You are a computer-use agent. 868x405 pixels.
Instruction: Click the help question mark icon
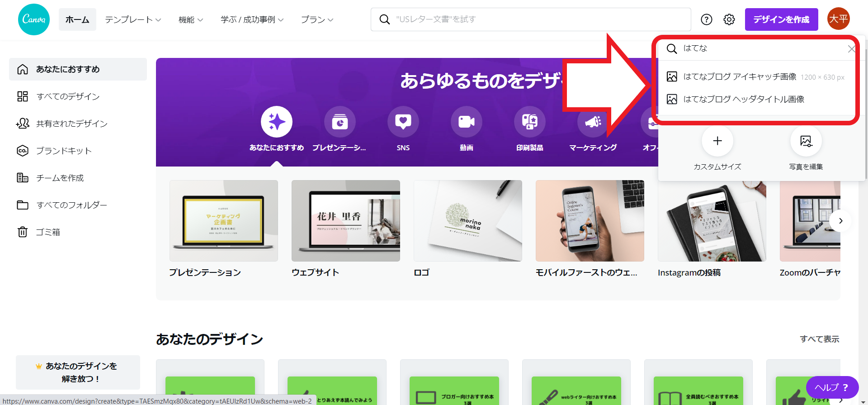707,19
